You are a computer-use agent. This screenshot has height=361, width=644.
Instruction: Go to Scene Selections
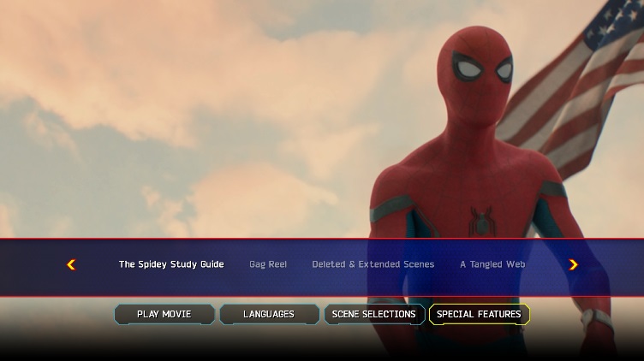pos(374,314)
